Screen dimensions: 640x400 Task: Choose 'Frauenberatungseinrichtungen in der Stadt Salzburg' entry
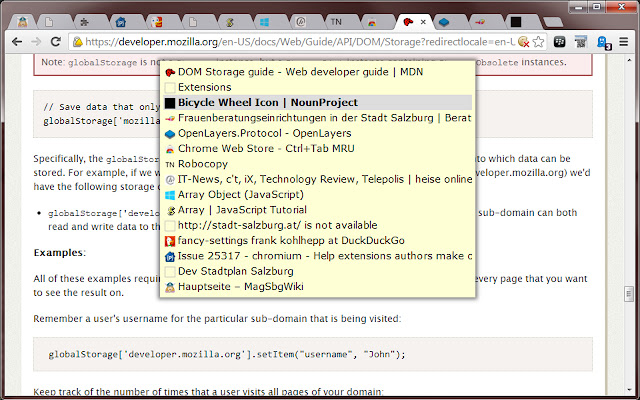tap(318, 118)
